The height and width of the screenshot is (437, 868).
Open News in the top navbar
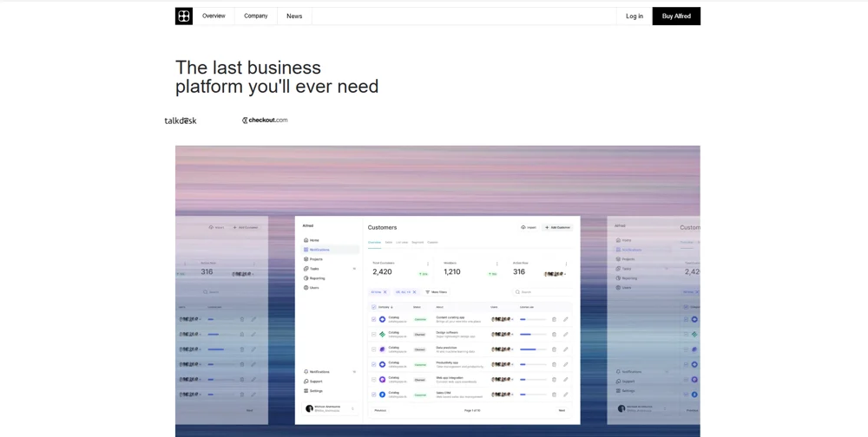(294, 16)
